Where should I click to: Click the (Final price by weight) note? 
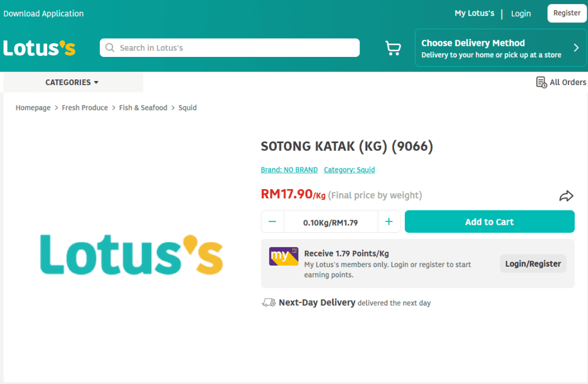375,195
